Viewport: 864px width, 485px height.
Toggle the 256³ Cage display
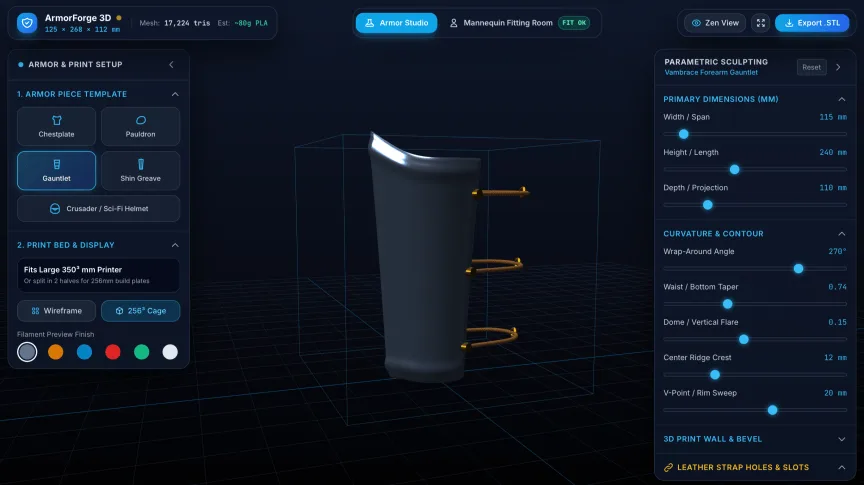tap(141, 311)
